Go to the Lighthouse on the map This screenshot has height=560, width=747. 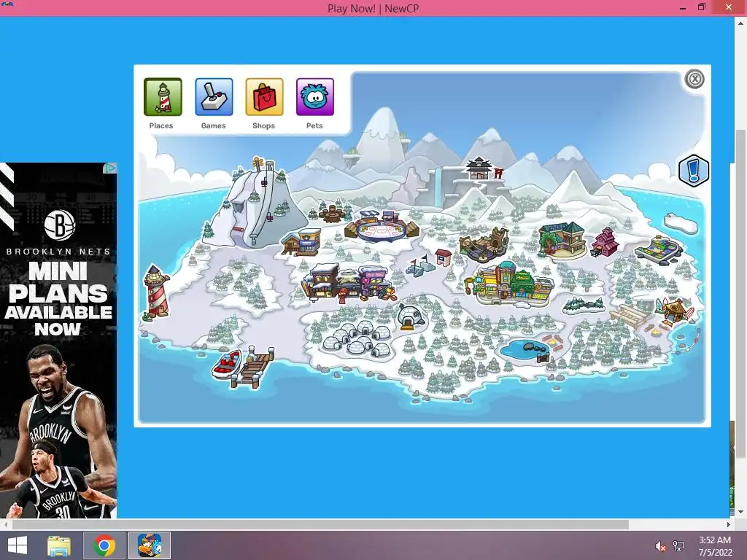pyautogui.click(x=156, y=292)
